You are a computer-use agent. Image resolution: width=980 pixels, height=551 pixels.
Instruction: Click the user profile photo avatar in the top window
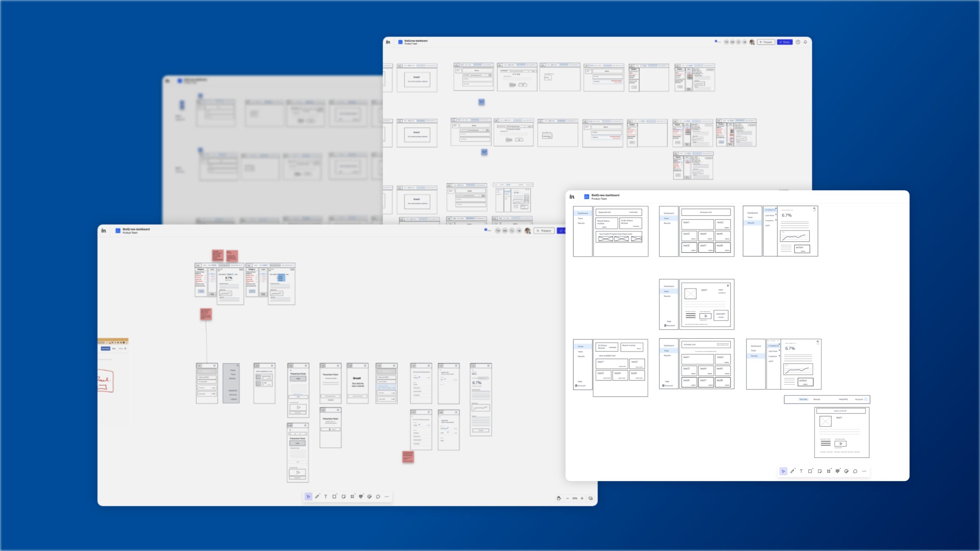click(752, 42)
